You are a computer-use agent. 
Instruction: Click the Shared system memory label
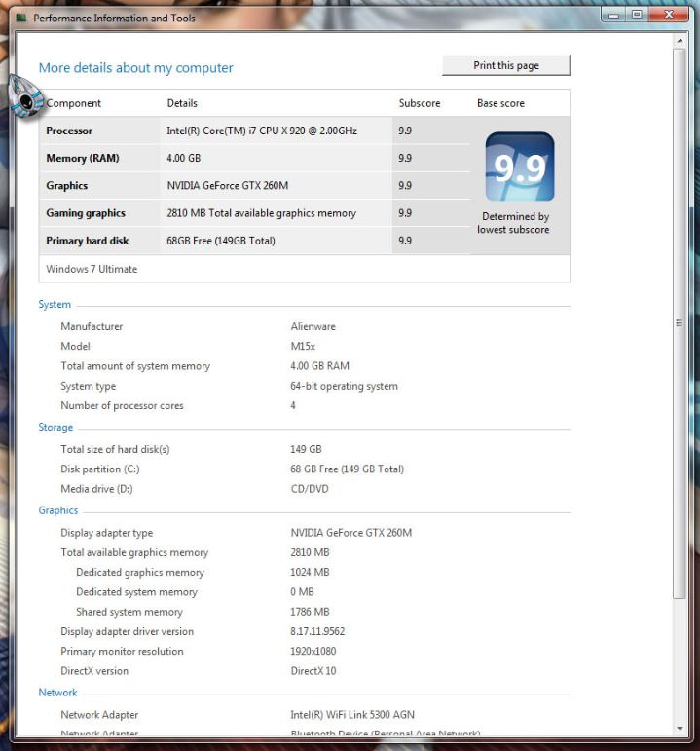pyautogui.click(x=129, y=612)
